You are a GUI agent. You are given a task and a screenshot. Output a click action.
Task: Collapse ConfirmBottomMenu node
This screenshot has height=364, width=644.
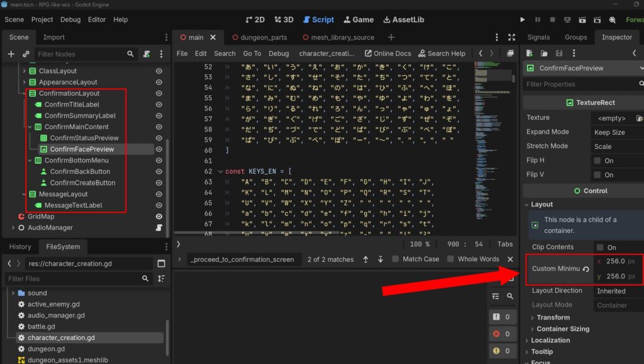pyautogui.click(x=30, y=161)
